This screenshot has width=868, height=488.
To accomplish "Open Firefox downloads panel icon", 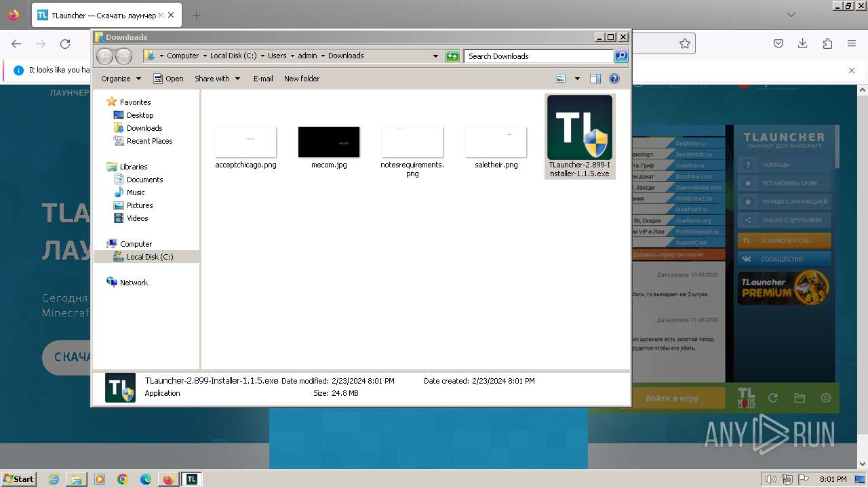I will [802, 43].
